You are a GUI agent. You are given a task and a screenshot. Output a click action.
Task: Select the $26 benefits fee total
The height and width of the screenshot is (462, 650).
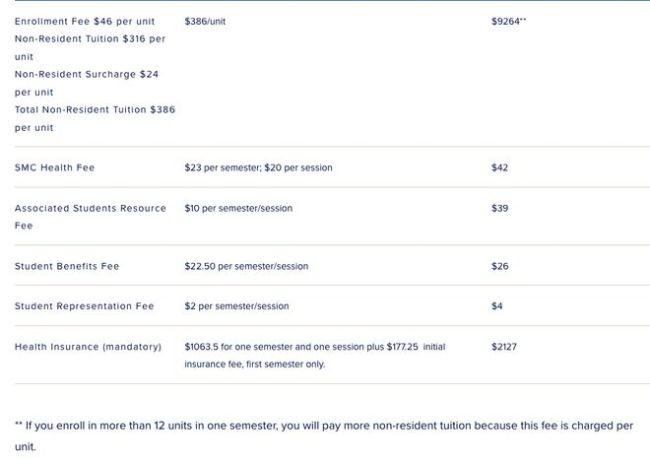(500, 266)
